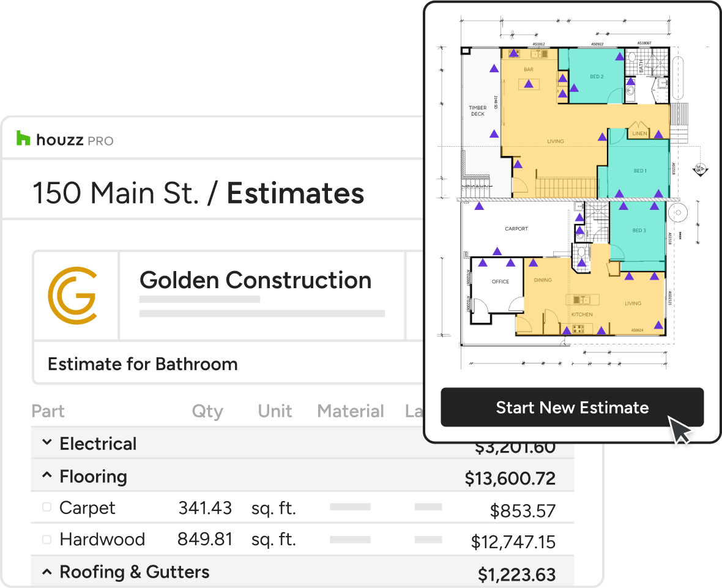Click the Qty column header
This screenshot has height=588, width=722.
207,411
